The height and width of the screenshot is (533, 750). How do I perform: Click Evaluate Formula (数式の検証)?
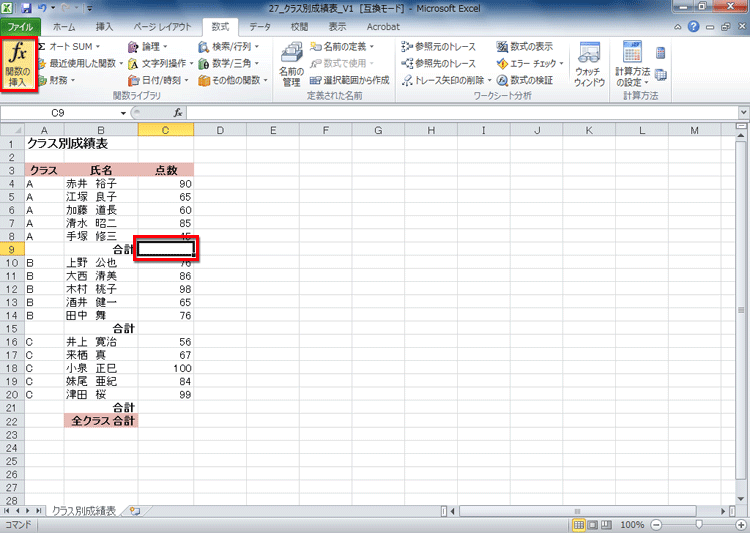(524, 80)
